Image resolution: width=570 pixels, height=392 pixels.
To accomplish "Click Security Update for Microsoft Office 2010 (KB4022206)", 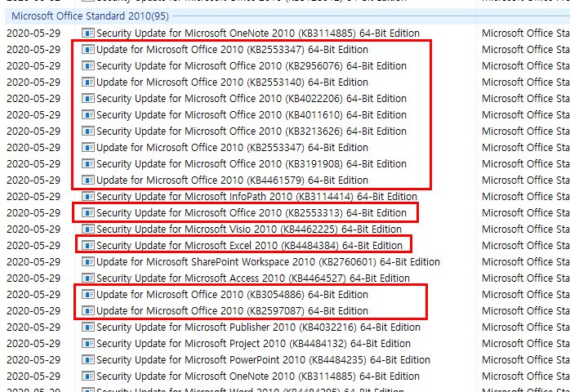I will [x=252, y=99].
